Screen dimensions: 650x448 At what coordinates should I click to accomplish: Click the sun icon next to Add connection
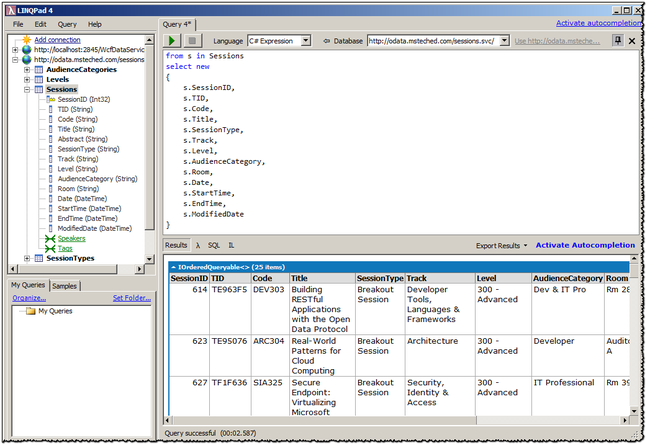pos(27,40)
